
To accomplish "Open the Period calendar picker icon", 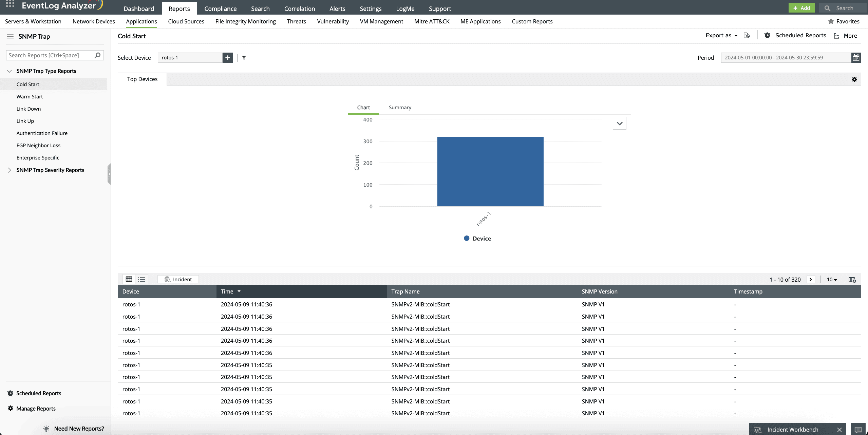I will pos(856,58).
